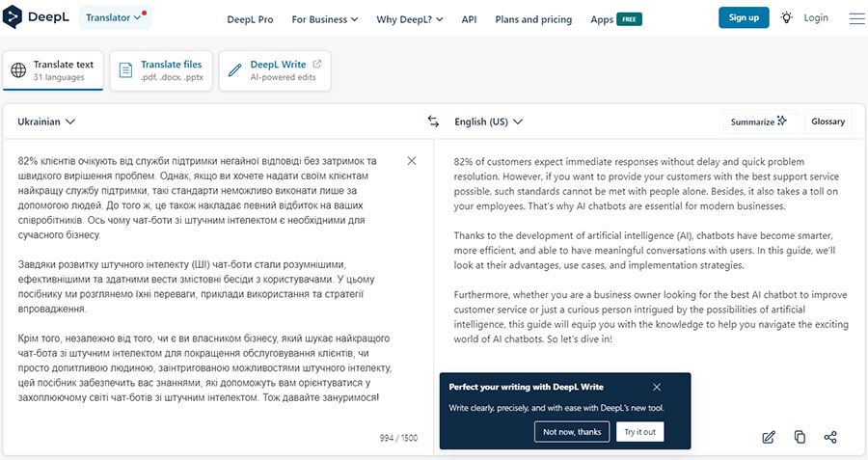Open DeepL Pro page
868x460 pixels.
coord(250,19)
